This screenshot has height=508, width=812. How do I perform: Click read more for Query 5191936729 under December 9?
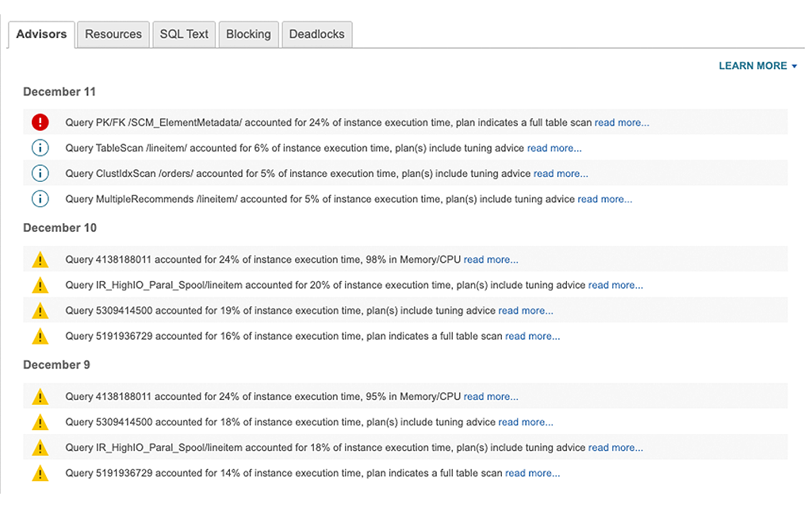[531, 472]
